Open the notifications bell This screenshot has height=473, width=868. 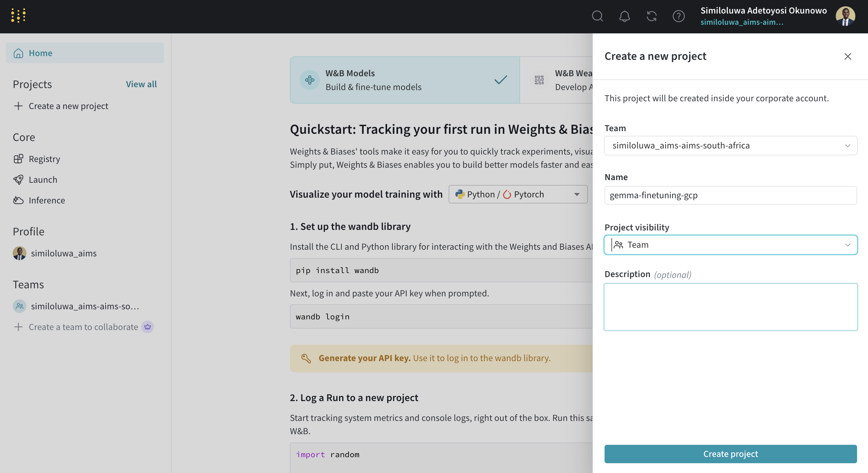click(x=624, y=16)
